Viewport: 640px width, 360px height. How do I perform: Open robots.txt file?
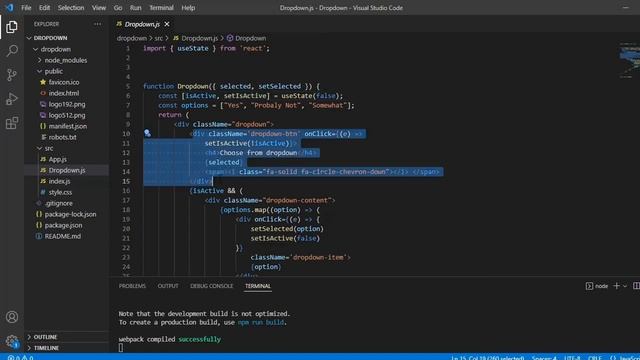tap(62, 137)
